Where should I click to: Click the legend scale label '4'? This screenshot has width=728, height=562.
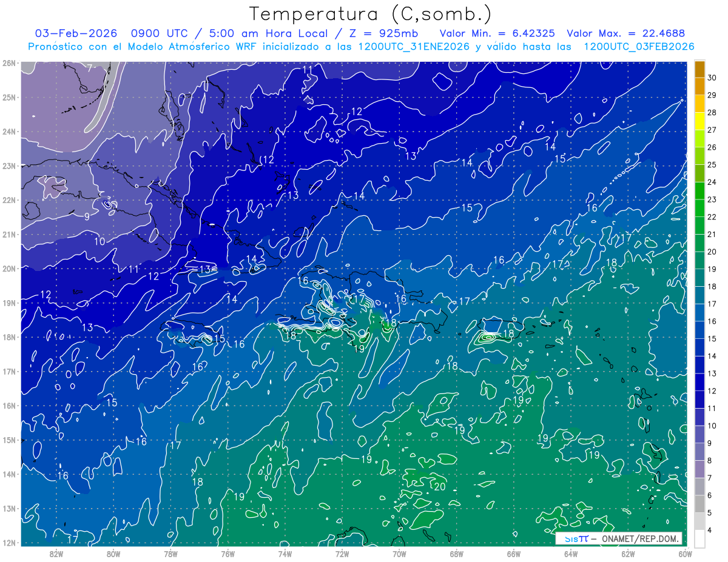(x=709, y=530)
